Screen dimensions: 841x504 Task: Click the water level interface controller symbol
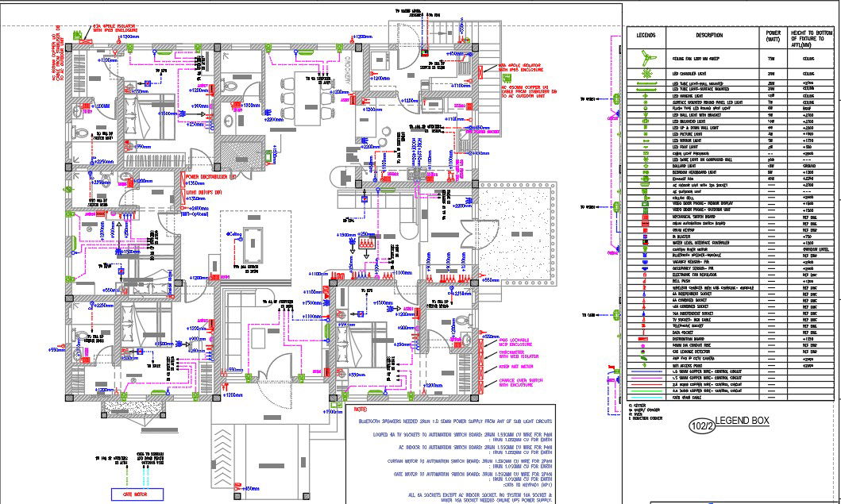(x=644, y=242)
